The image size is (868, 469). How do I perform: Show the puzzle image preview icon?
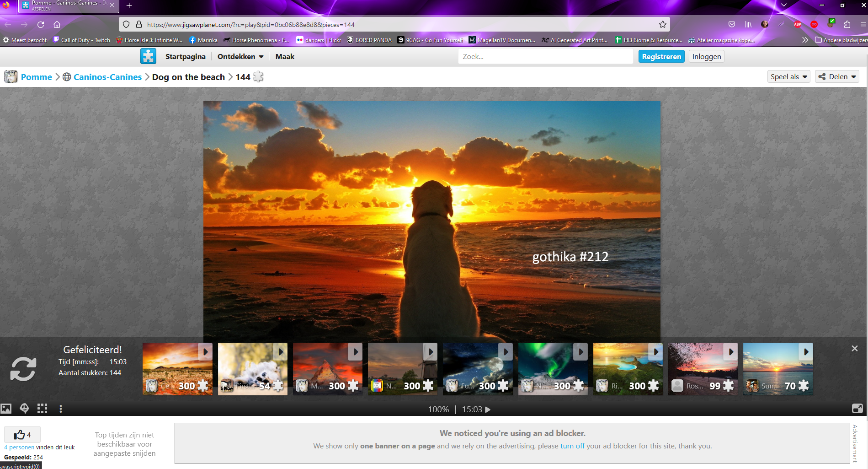pyautogui.click(x=6, y=409)
